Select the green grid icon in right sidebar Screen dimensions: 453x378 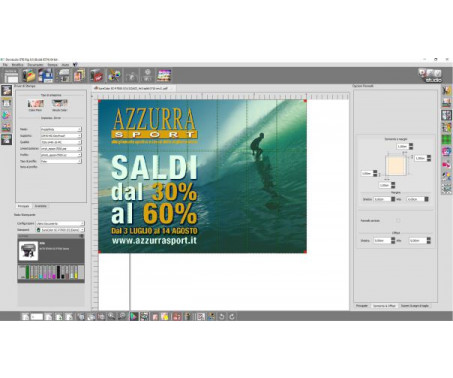[446, 139]
